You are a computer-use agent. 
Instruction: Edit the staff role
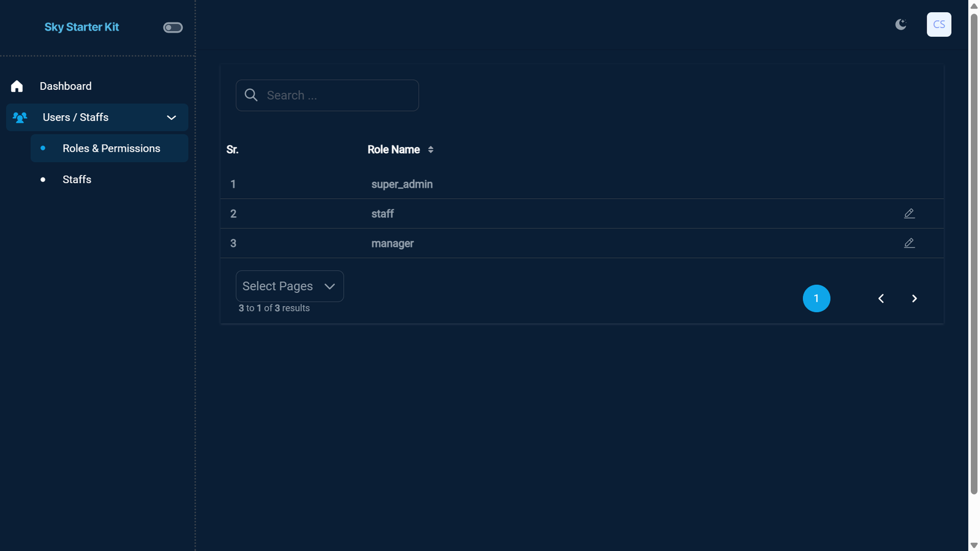[x=910, y=213]
